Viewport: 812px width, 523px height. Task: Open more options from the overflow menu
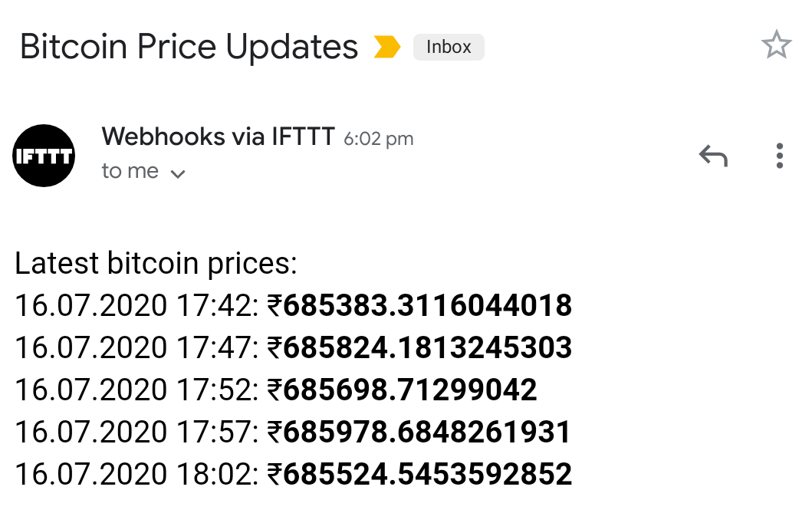coord(779,156)
